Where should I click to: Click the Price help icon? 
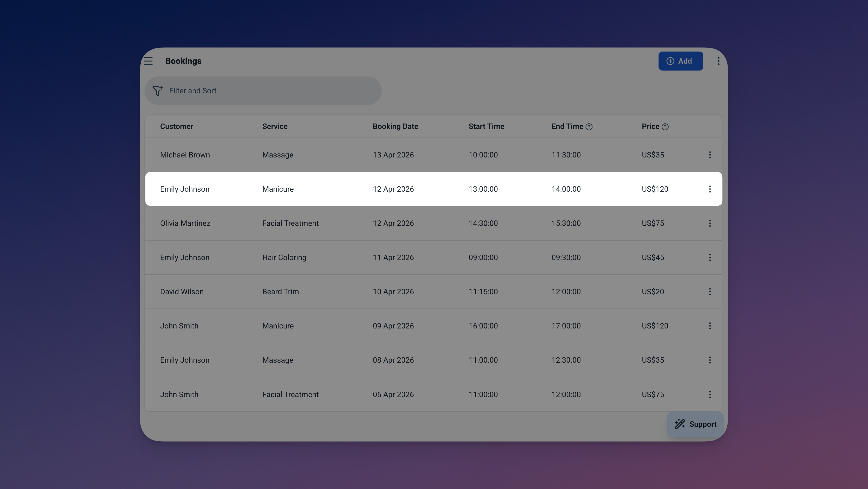tap(665, 127)
